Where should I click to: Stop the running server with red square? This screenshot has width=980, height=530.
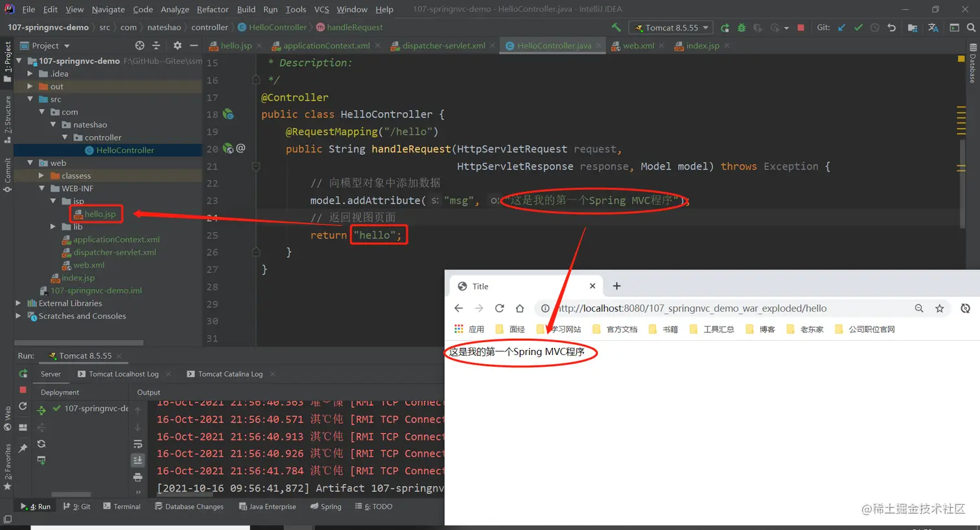[800, 27]
